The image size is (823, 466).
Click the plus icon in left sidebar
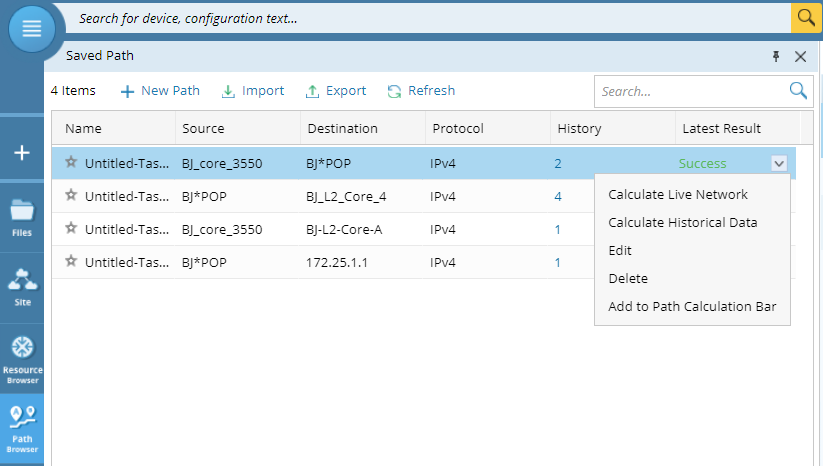[x=22, y=153]
